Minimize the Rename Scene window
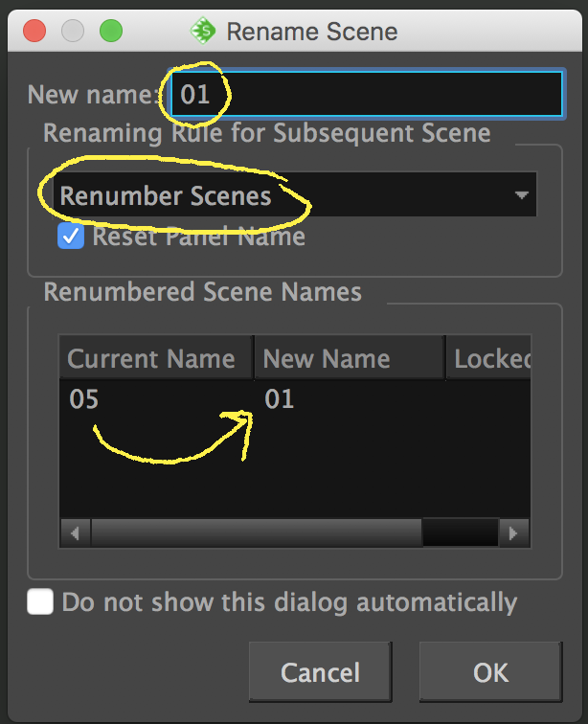Screen dimensions: 588x724 point(73,31)
